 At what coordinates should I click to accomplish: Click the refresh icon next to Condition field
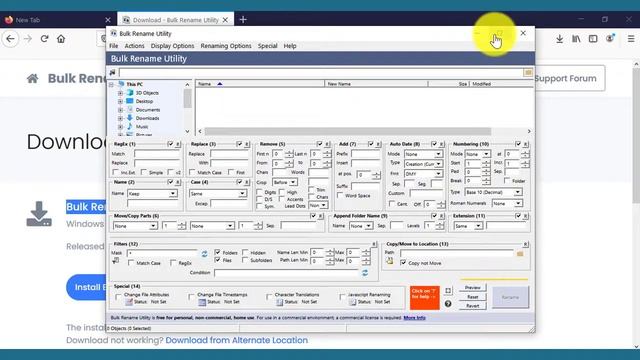(x=364, y=272)
